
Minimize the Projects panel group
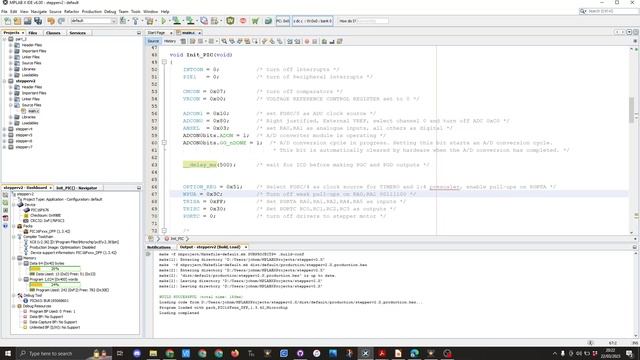click(139, 33)
